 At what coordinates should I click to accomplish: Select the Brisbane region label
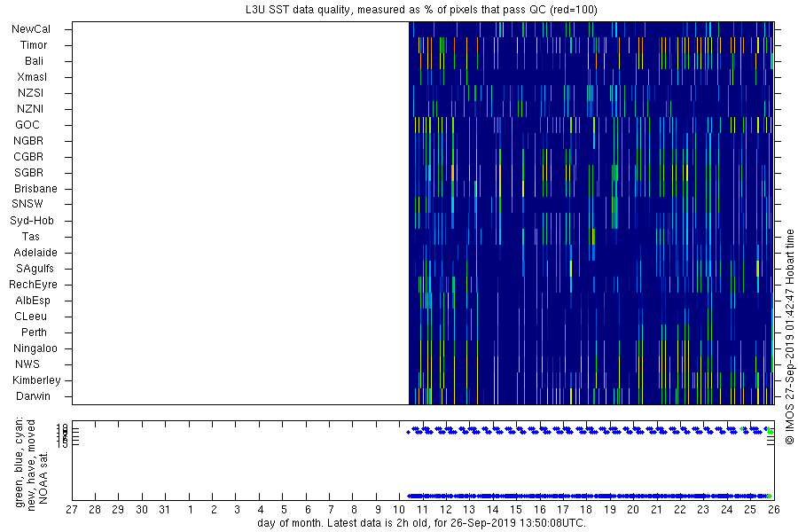click(35, 188)
